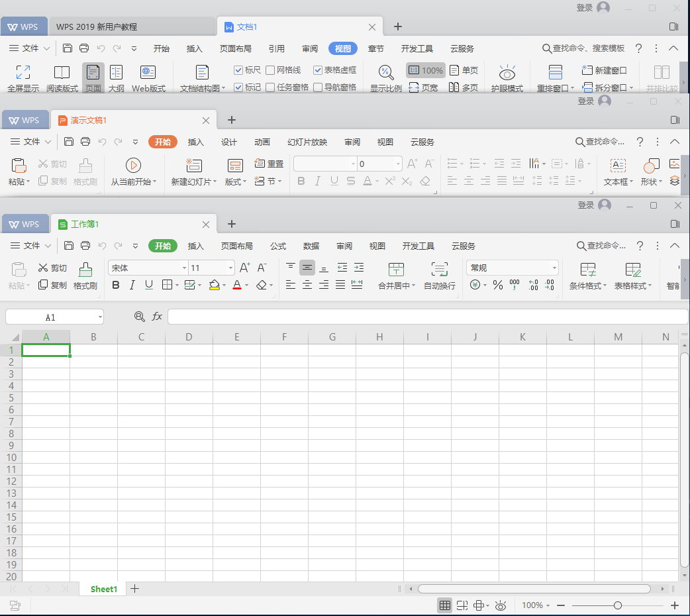Click wrap text icon in Spreadsheet
The width and height of the screenshot is (690, 616).
(439, 270)
